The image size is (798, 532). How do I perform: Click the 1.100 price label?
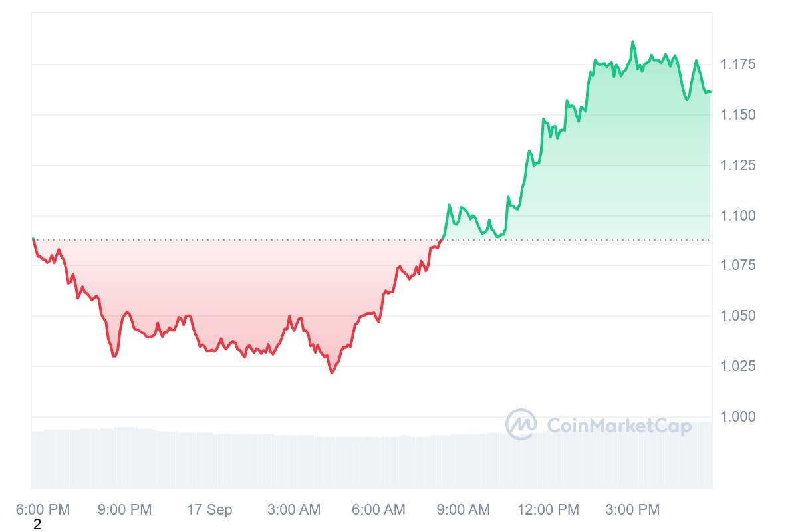point(737,215)
